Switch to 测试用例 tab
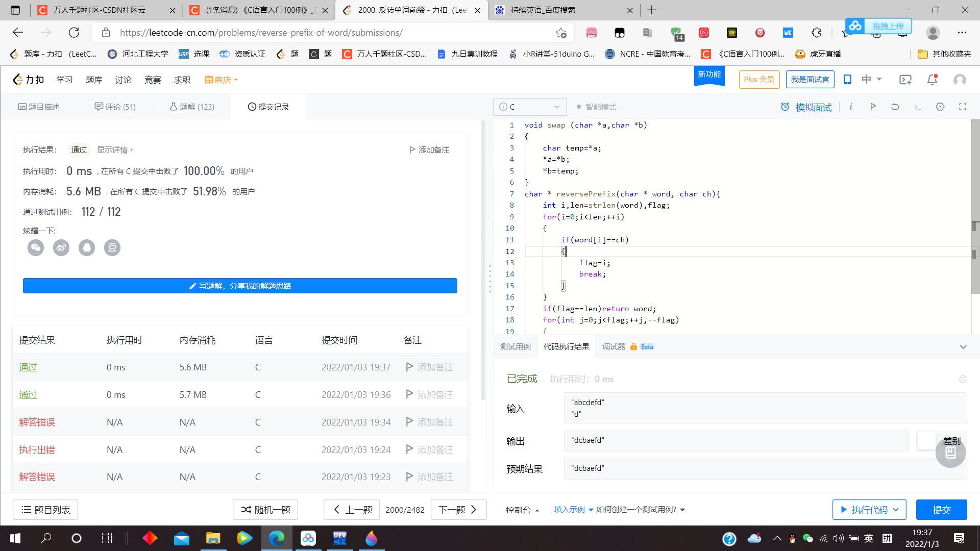This screenshot has width=980, height=551. click(515, 347)
